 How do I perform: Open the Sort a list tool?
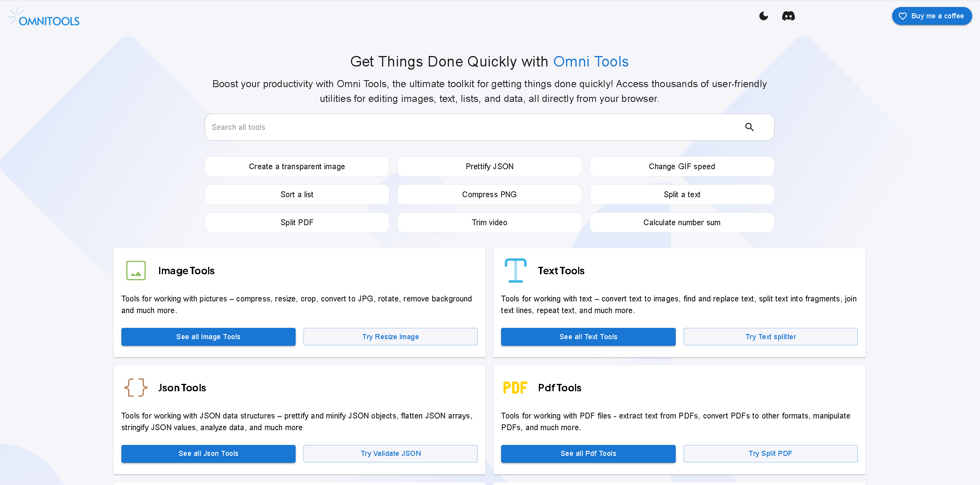pyautogui.click(x=297, y=194)
